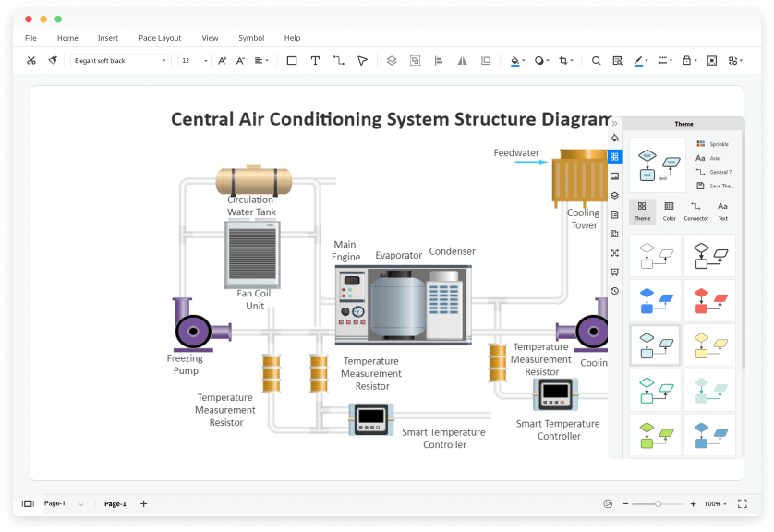Open the Insert menu

[108, 38]
